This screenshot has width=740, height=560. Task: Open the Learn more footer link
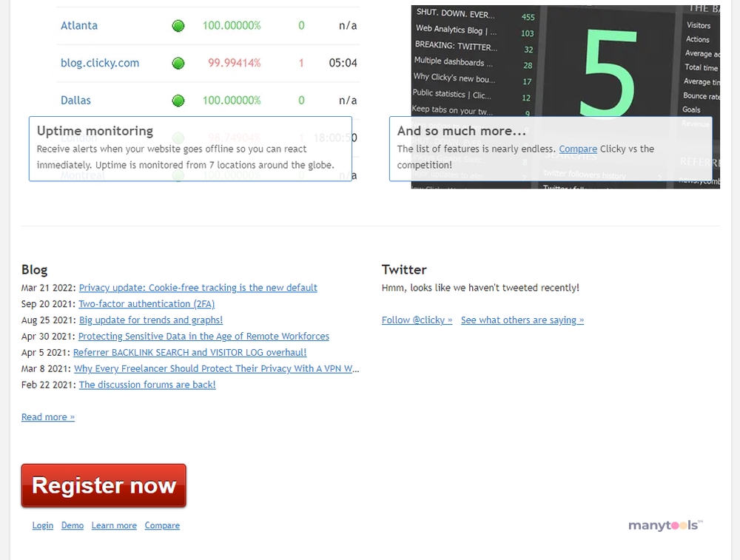pyautogui.click(x=114, y=525)
